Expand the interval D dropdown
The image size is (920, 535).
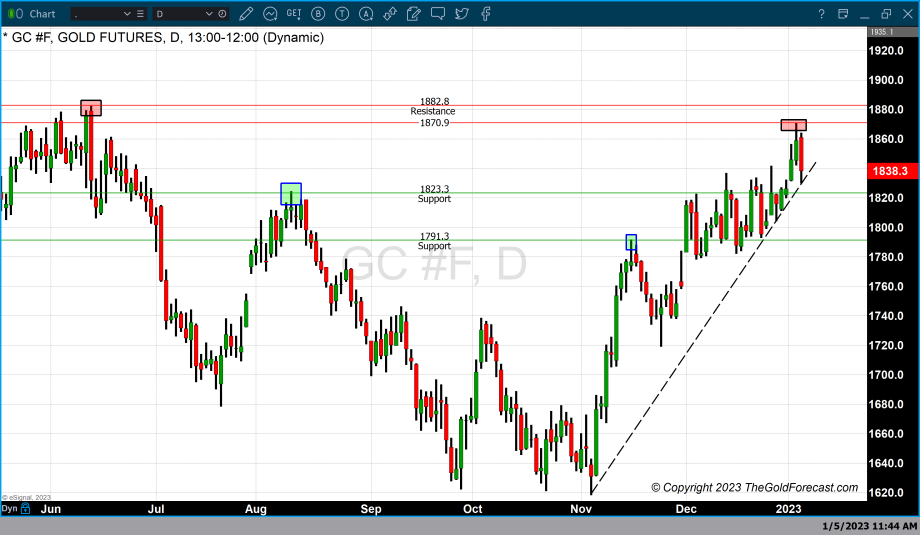pyautogui.click(x=209, y=13)
